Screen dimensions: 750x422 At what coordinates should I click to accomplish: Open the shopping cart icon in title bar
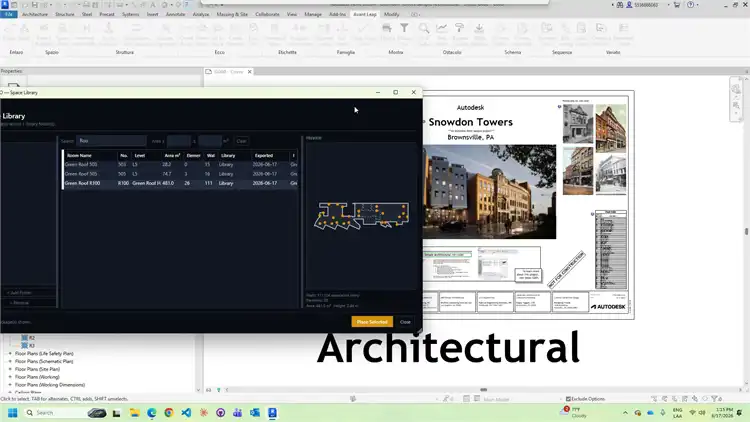[677, 5]
